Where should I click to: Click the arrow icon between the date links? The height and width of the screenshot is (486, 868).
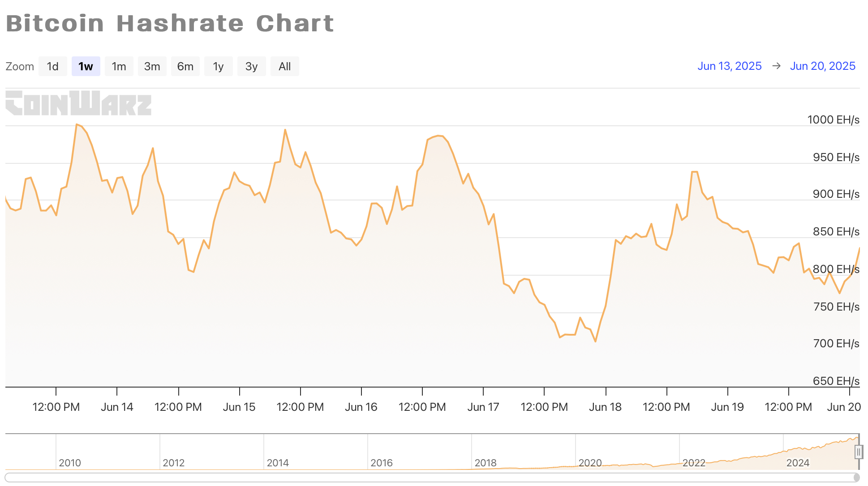(x=776, y=66)
